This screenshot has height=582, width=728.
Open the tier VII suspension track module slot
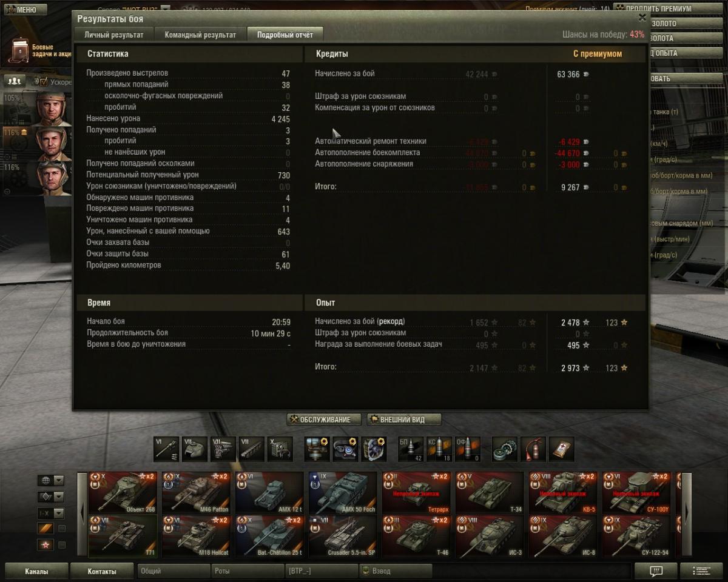pos(252,449)
